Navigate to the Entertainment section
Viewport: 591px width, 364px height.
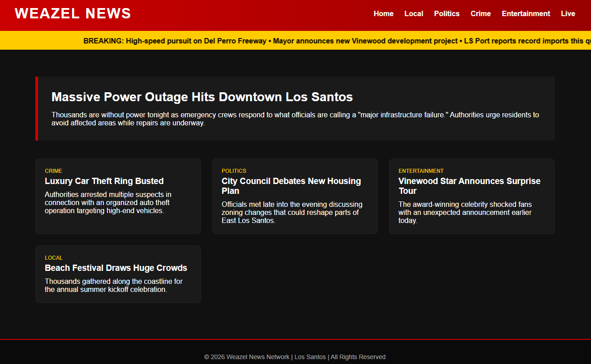click(526, 13)
